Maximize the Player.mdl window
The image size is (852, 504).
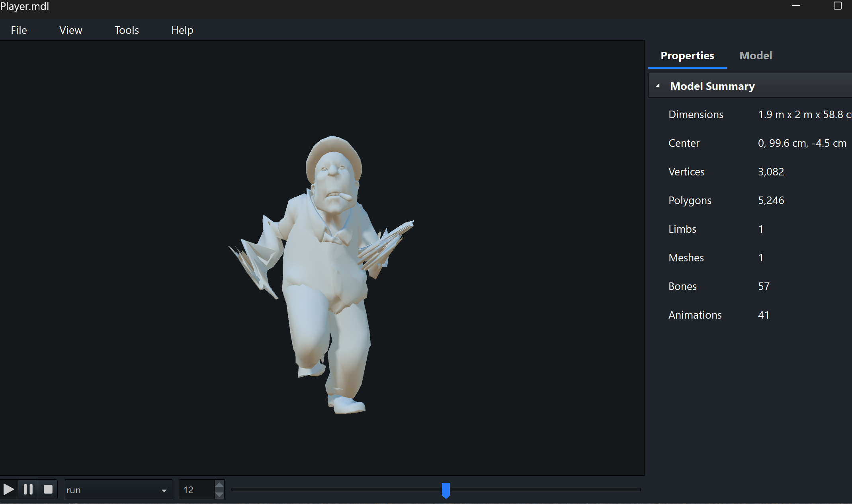838,6
